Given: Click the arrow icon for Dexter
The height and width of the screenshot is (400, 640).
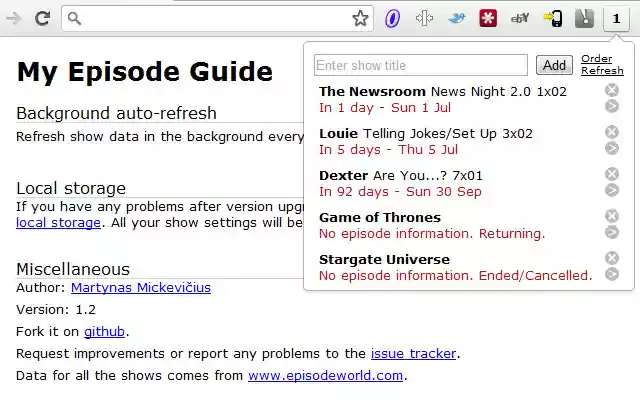Looking at the screenshot, I should point(611,190).
